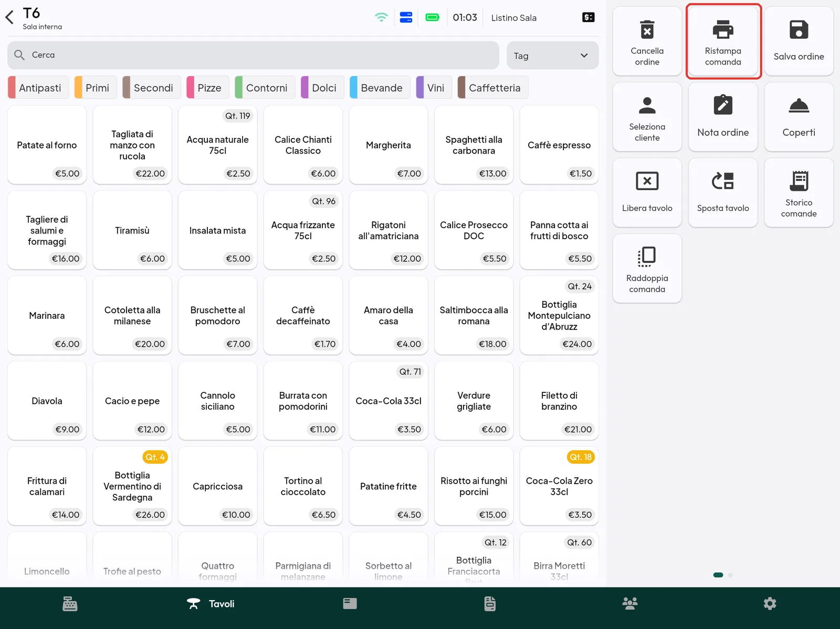Expand the Tag dropdown
Screen dimensions: 840x629
pyautogui.click(x=552, y=56)
